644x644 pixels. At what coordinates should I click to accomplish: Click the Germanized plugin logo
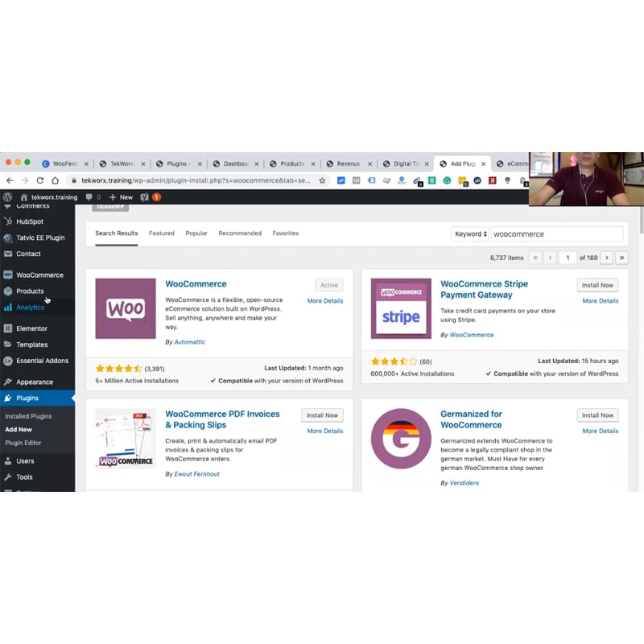tap(401, 438)
